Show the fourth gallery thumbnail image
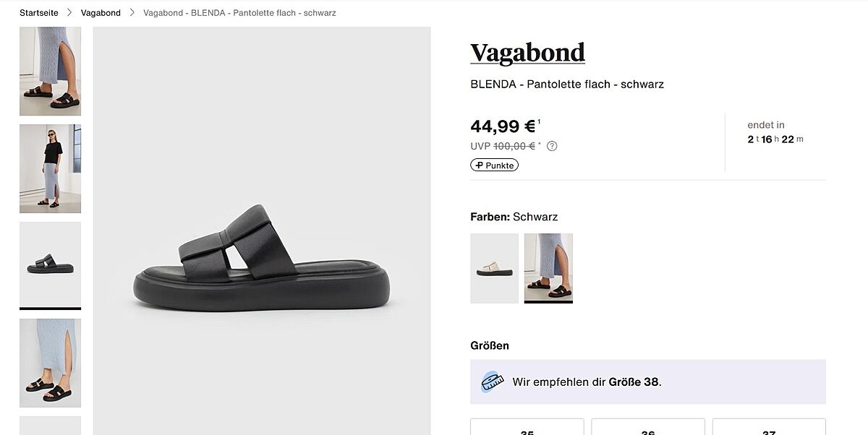This screenshot has width=868, height=435. click(x=50, y=363)
